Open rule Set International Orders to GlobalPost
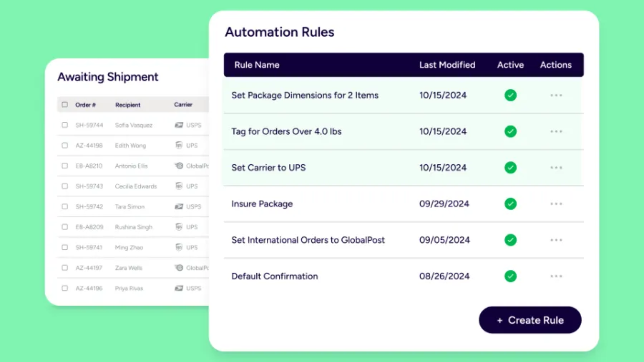 pyautogui.click(x=308, y=240)
